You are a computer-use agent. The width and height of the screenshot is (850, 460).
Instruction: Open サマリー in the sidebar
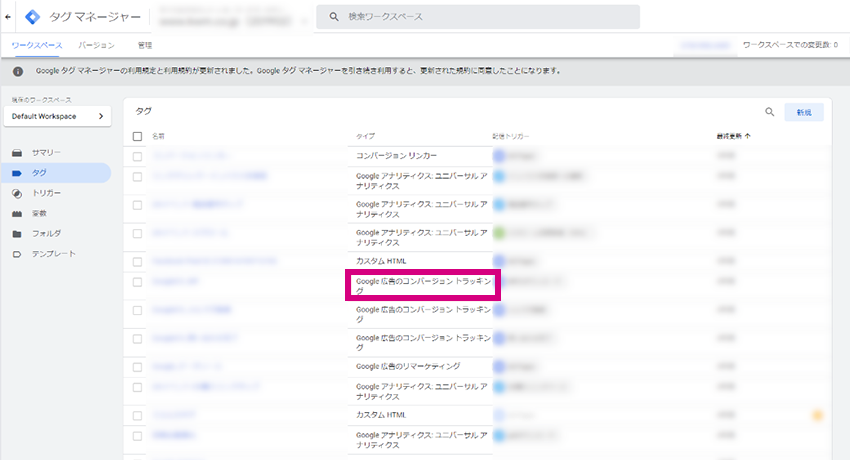click(x=46, y=153)
